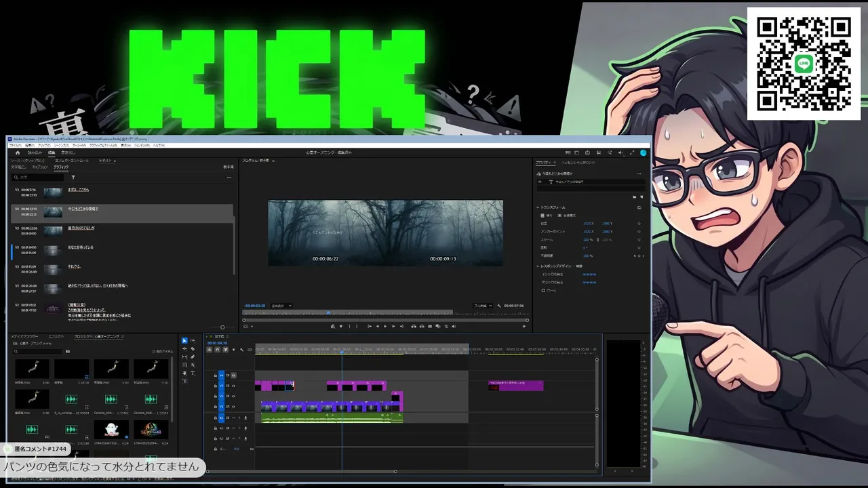
Task: Select the Ripple Edit tool
Action: pos(184,349)
